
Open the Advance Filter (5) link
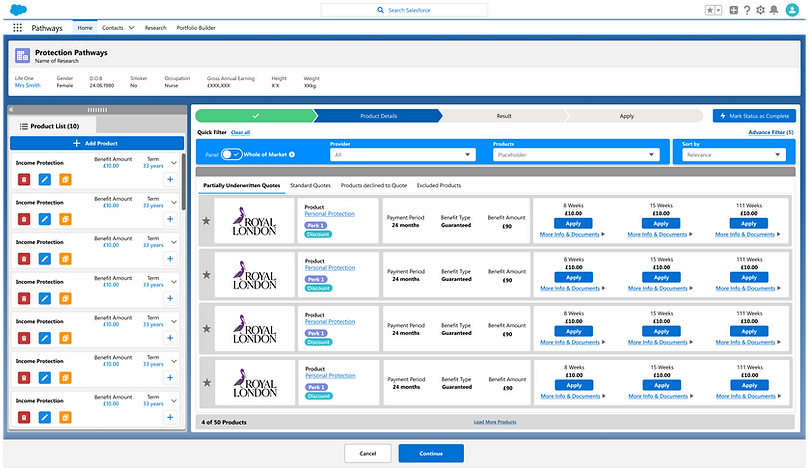771,133
